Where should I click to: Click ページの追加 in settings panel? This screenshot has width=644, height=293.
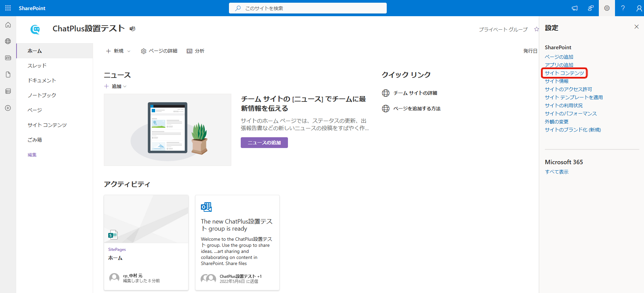tap(559, 57)
